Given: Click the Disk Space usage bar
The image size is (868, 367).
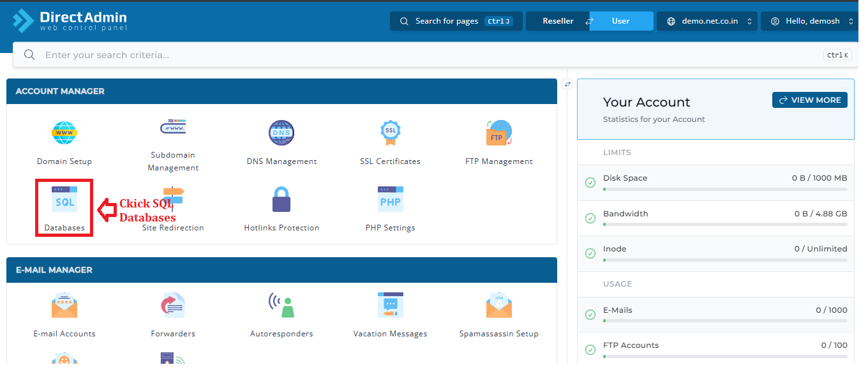Looking at the screenshot, I should (x=725, y=189).
